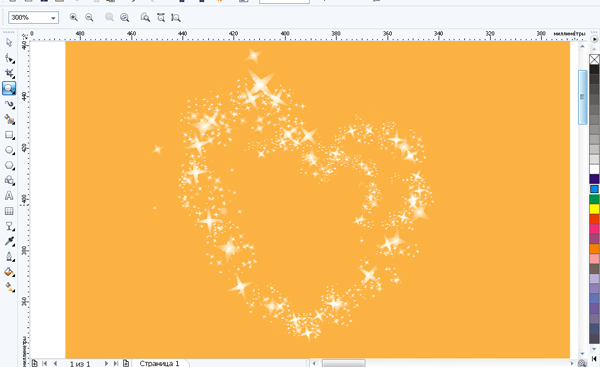Go to next page arrow
This screenshot has height=367, width=600.
[x=106, y=363]
